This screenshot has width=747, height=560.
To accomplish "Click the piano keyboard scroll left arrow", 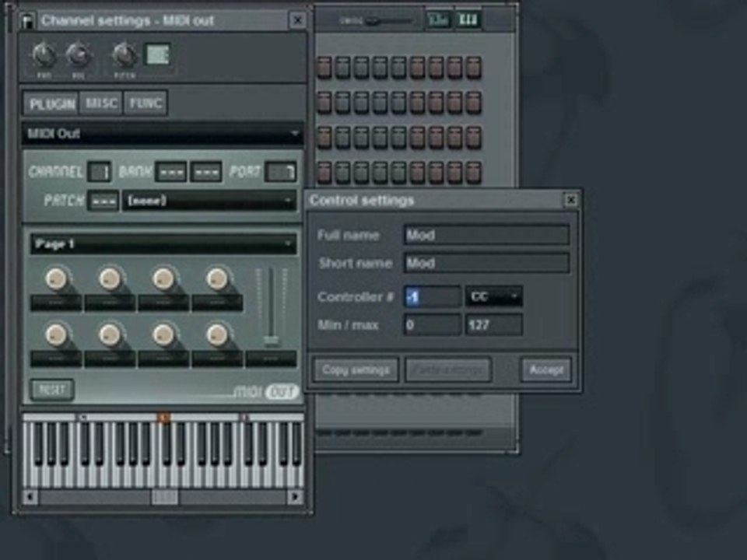I will point(30,497).
